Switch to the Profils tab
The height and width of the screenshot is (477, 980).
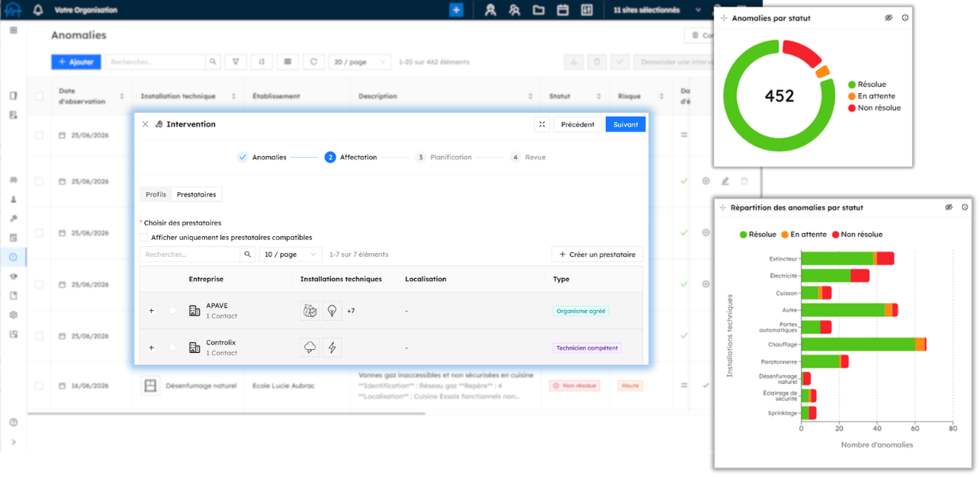pyautogui.click(x=156, y=194)
